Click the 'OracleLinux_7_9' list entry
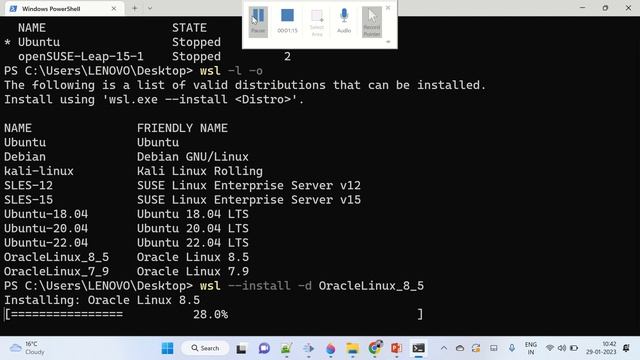 (56, 271)
